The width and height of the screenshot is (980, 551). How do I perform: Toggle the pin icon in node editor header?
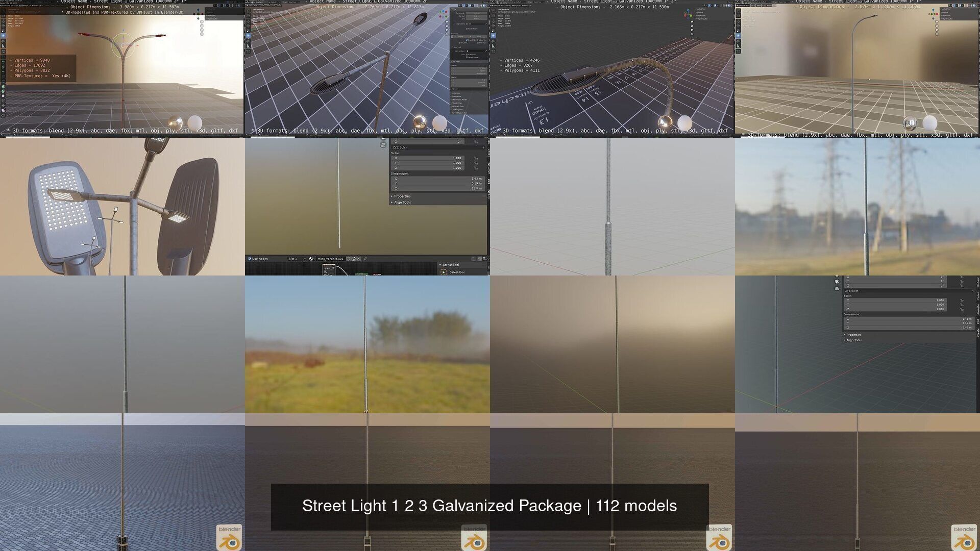365,259
